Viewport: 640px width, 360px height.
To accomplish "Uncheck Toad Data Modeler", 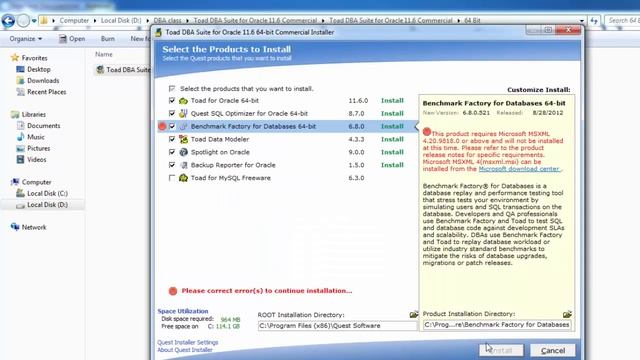I will (172, 139).
